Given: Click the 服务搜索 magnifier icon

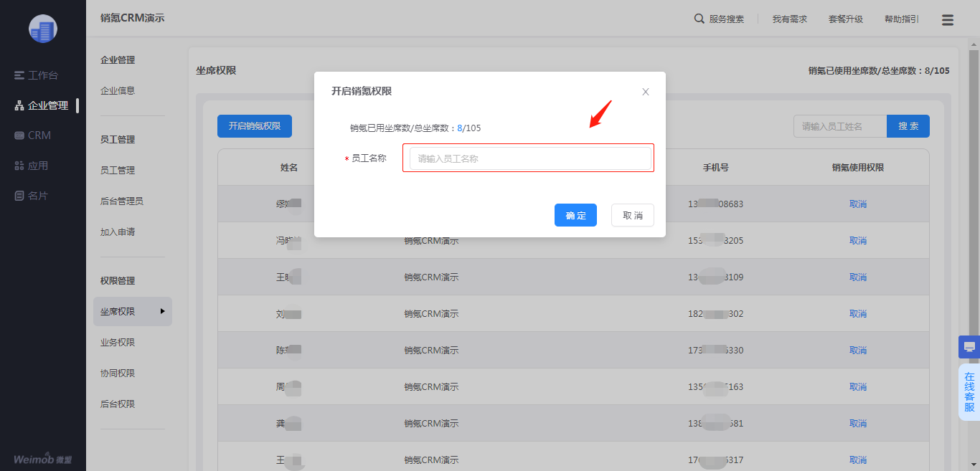Looking at the screenshot, I should click(699, 19).
